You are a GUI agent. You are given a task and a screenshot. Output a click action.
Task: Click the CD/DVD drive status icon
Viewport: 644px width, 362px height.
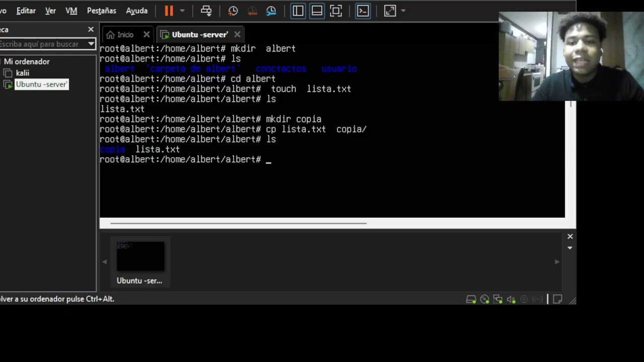tap(485, 299)
